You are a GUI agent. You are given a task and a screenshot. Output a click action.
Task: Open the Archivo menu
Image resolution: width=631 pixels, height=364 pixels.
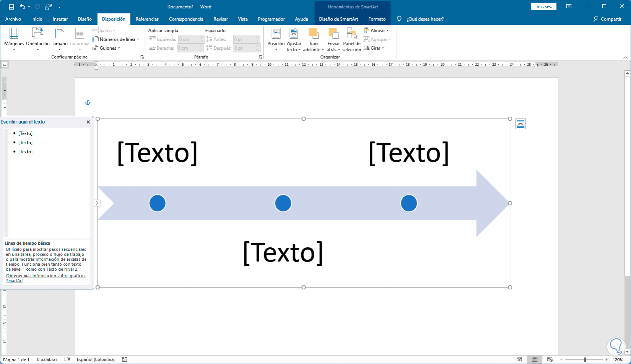[13, 19]
